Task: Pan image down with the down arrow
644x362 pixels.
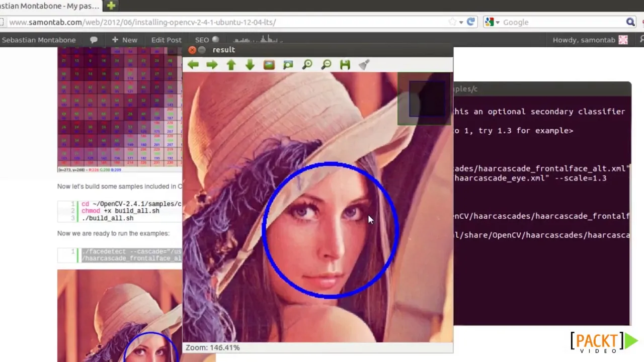Action: 250,65
